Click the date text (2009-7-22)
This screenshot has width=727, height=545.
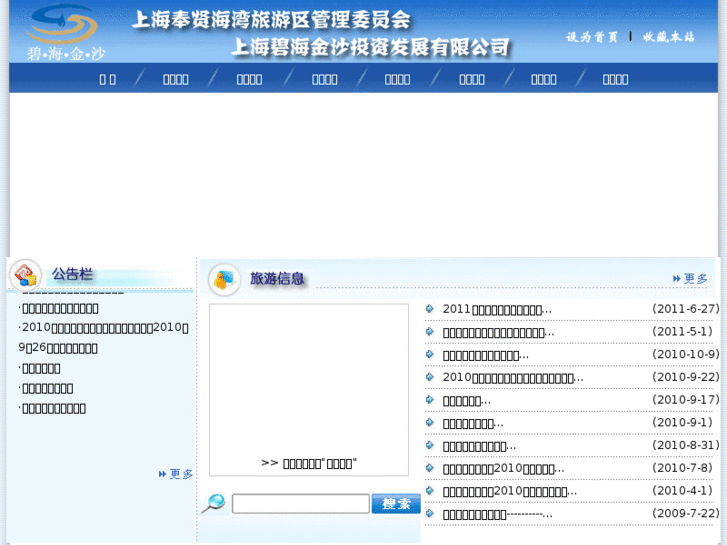[686, 513]
